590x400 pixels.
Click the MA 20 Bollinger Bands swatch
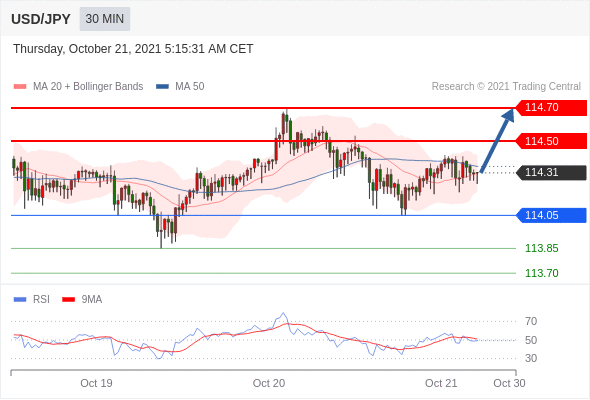[20, 87]
